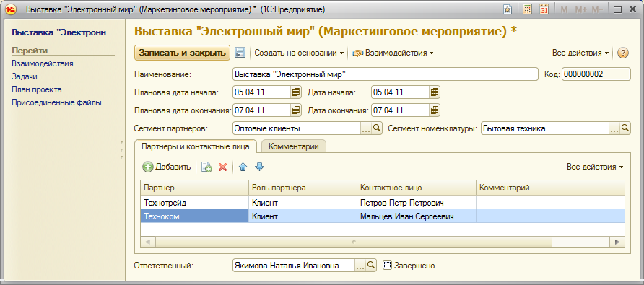Add to favorites star icon
The width and height of the screenshot is (644, 285).
click(508, 9)
